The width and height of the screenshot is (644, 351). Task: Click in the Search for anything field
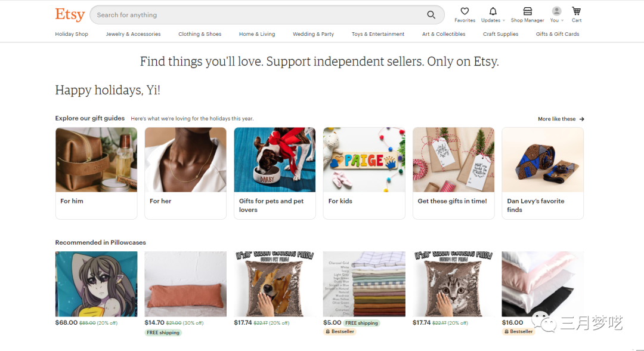tap(256, 15)
